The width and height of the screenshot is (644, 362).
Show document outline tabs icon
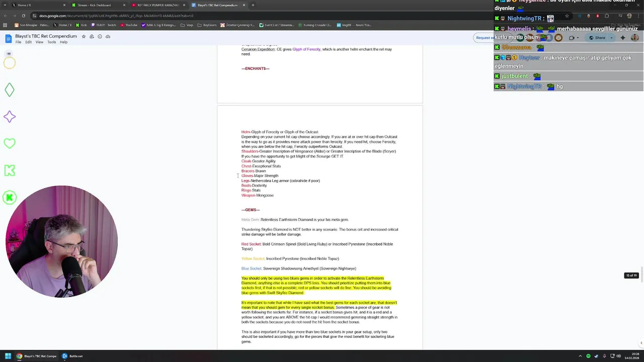tap(9, 54)
